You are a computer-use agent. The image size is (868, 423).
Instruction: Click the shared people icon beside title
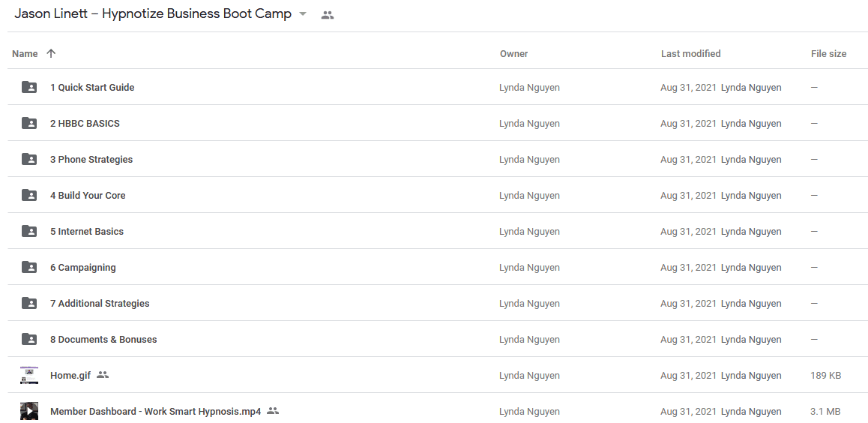[328, 15]
